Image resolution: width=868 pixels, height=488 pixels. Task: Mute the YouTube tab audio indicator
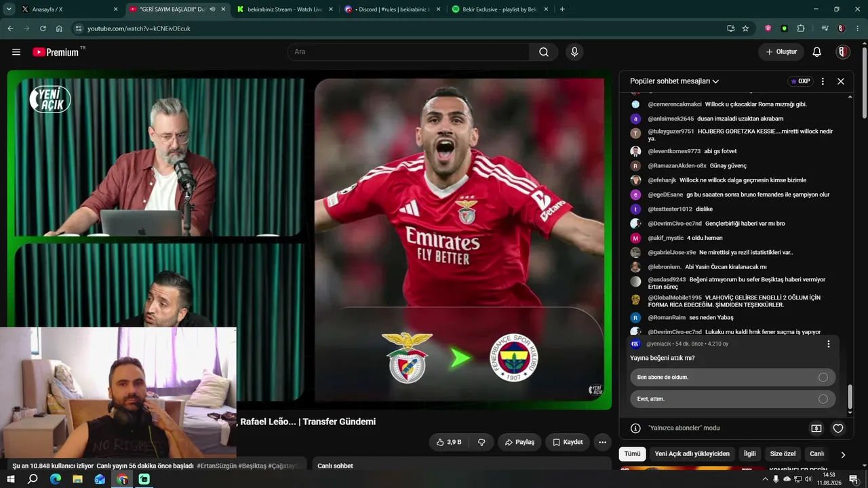[212, 9]
